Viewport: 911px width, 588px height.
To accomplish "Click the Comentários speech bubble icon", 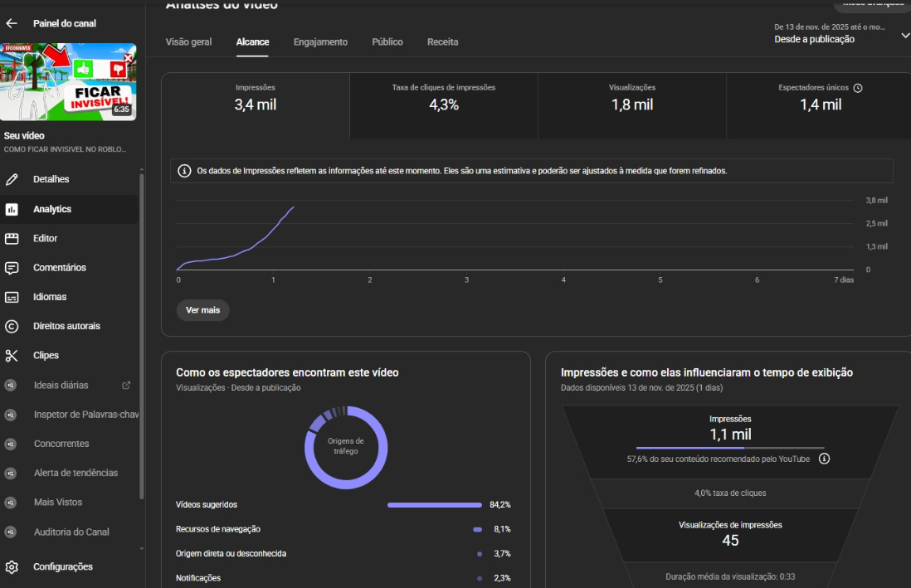I will pyautogui.click(x=12, y=268).
